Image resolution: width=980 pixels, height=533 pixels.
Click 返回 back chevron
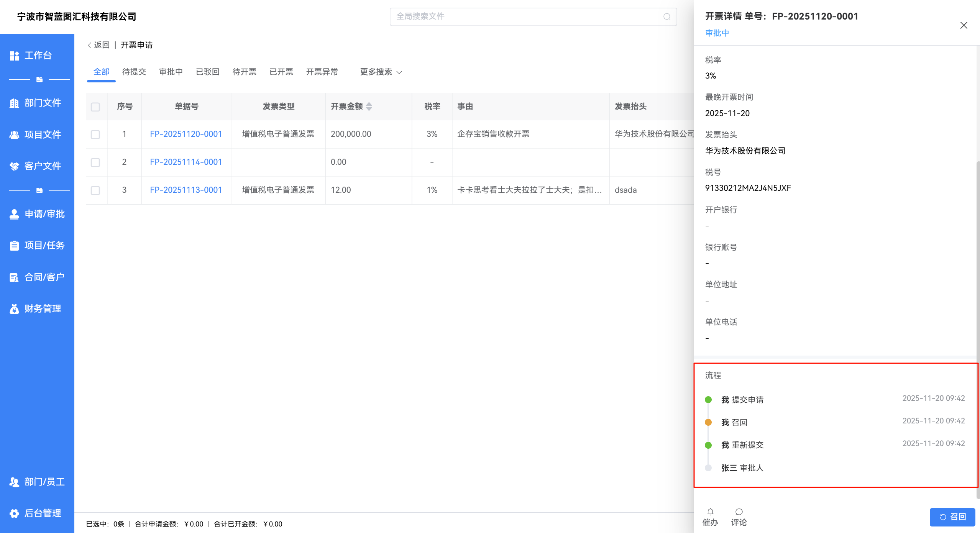pos(90,45)
